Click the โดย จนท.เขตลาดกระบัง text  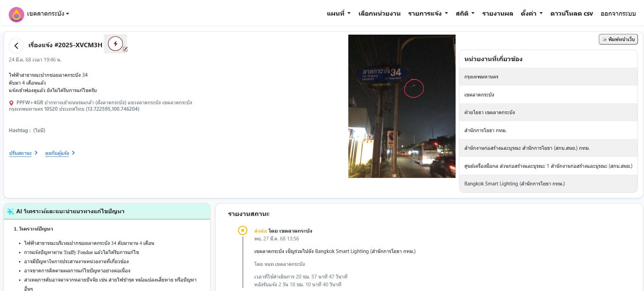point(279,264)
